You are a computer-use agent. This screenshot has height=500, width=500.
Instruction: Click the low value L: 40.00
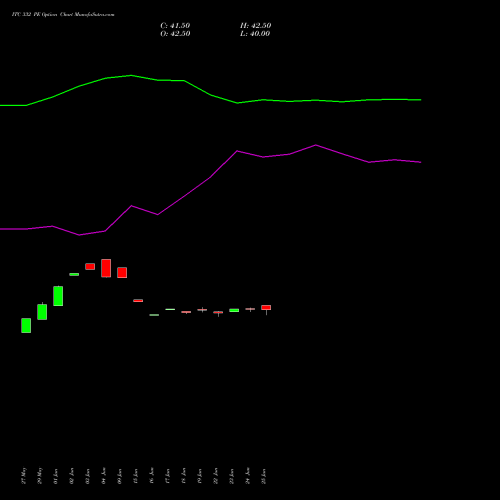pos(255,34)
